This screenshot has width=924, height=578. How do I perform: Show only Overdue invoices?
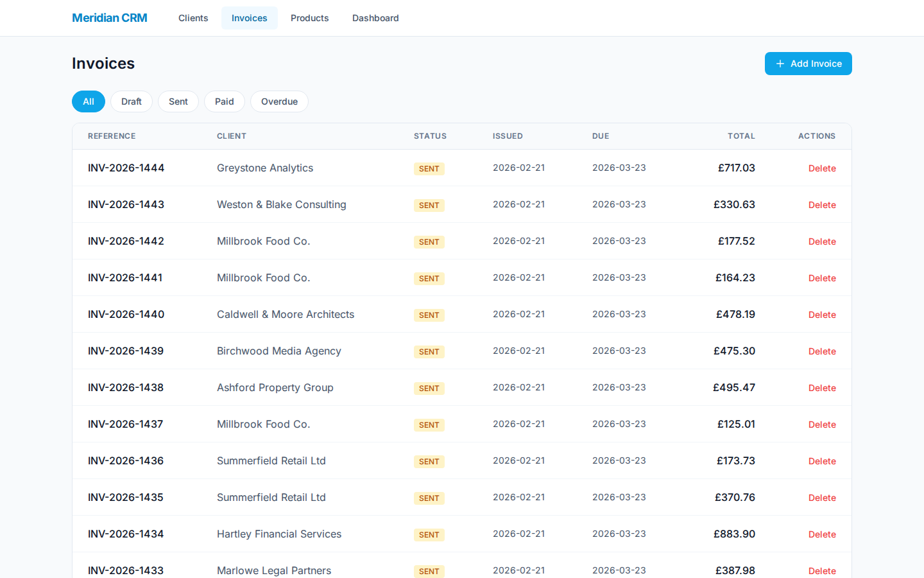(x=279, y=101)
